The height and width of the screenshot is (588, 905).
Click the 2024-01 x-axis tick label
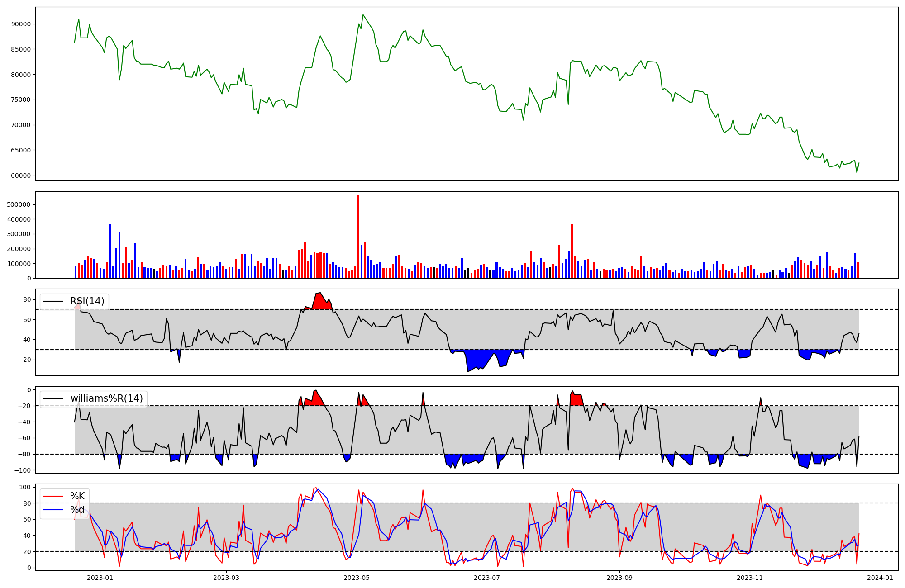tap(880, 578)
